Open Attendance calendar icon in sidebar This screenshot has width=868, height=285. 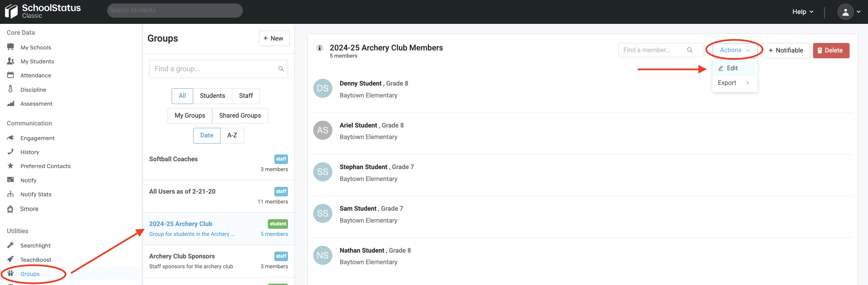click(11, 75)
